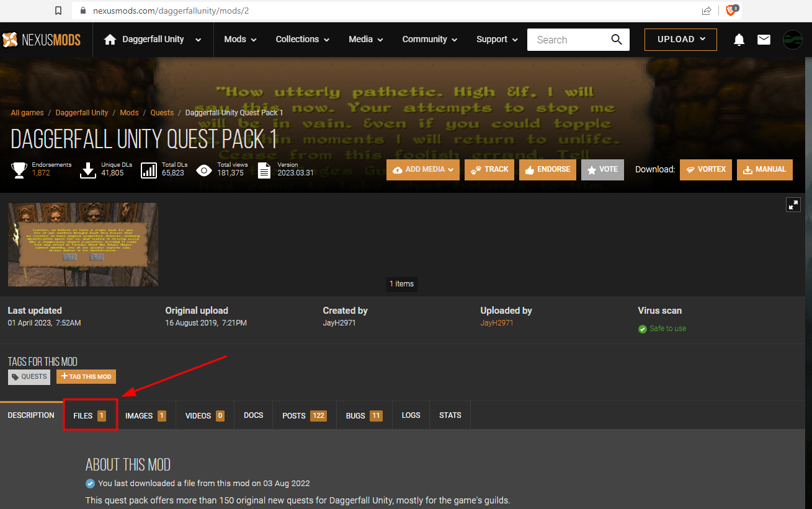Open the ADD MEDIA dropdown

point(423,169)
